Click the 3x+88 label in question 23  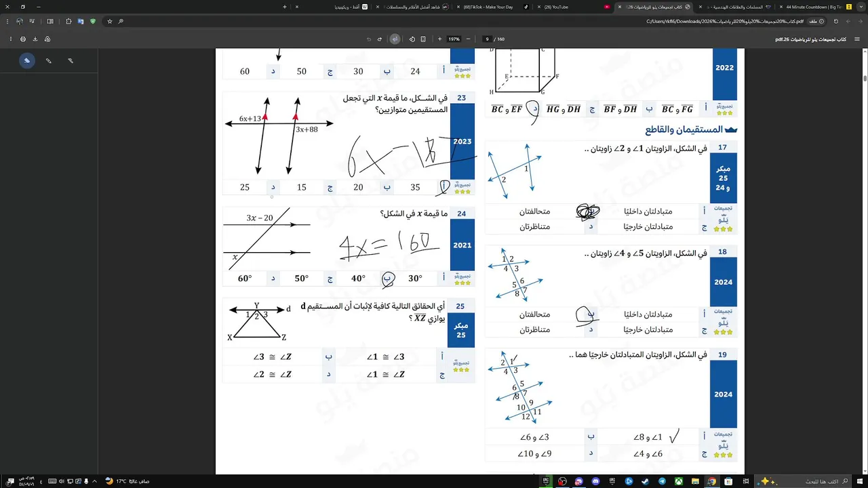pos(307,129)
